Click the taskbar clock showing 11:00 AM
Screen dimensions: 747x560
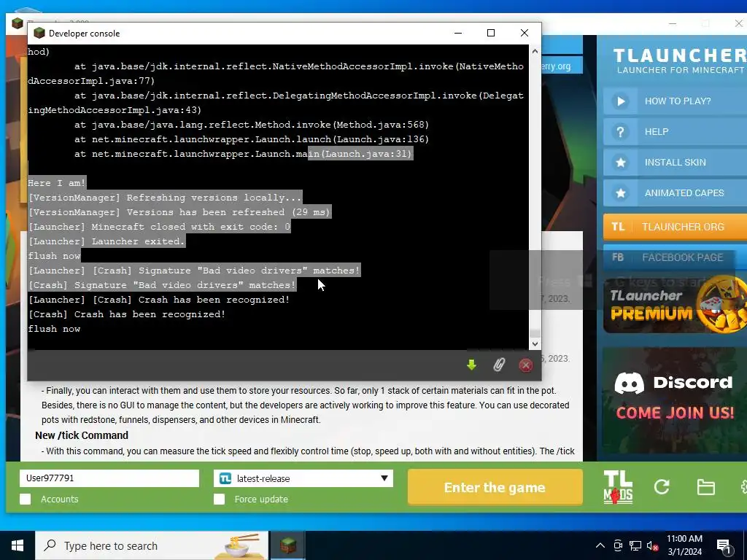click(x=684, y=545)
